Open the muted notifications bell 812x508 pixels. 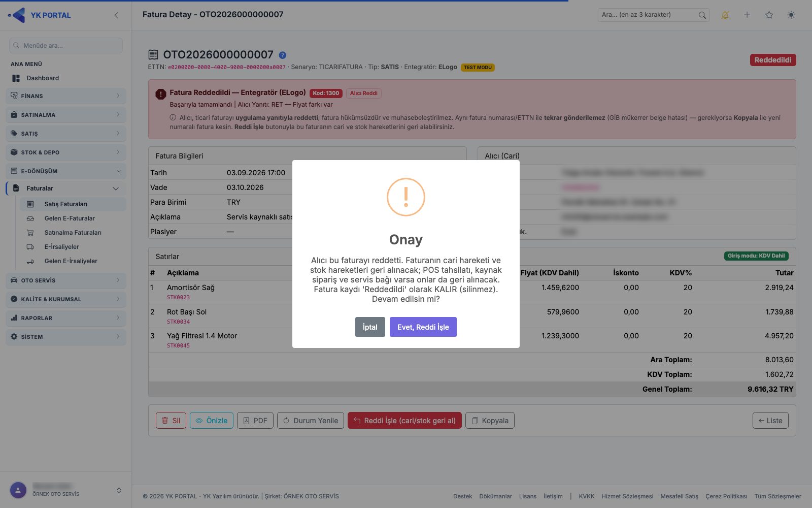click(x=725, y=15)
